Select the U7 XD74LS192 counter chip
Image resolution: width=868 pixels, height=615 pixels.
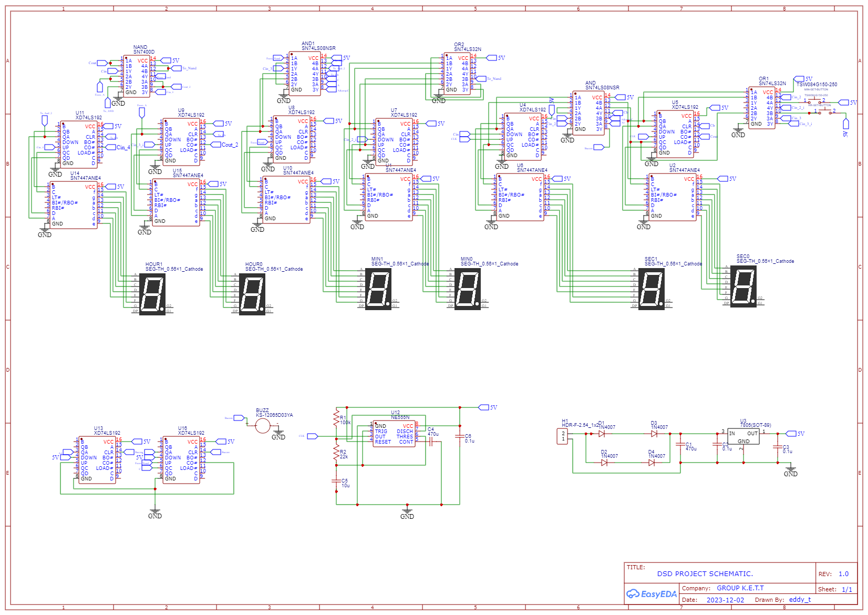(x=394, y=142)
